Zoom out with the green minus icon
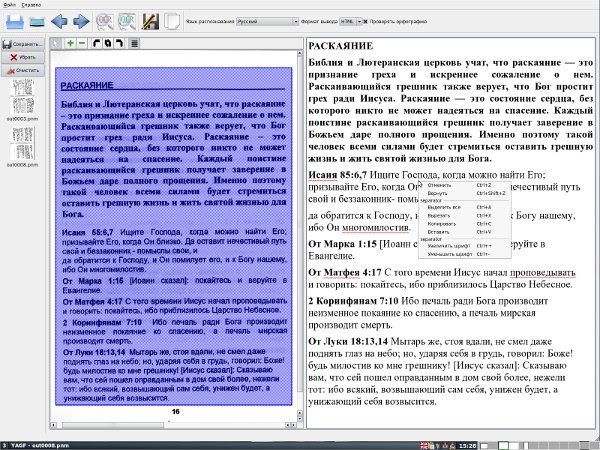This screenshot has width=600, height=450. coord(82,43)
